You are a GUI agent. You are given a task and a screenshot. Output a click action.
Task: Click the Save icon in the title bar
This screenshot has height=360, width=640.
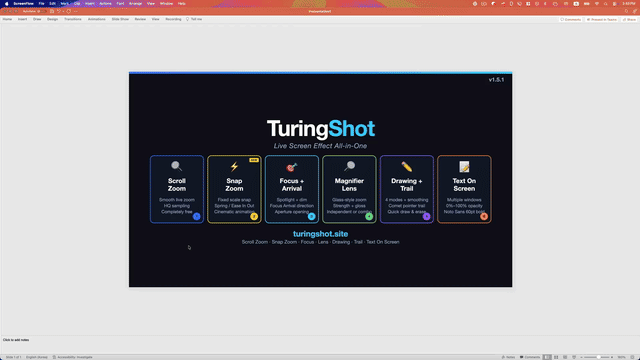[x=52, y=11]
